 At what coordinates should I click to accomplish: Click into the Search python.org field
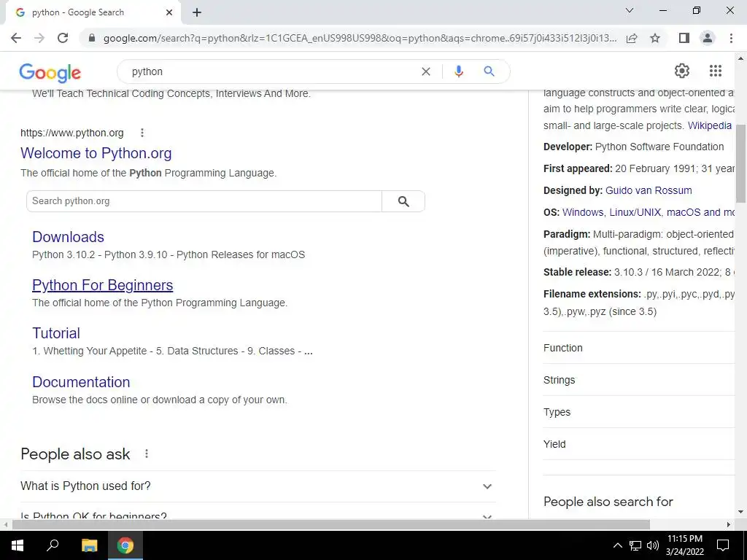click(204, 201)
